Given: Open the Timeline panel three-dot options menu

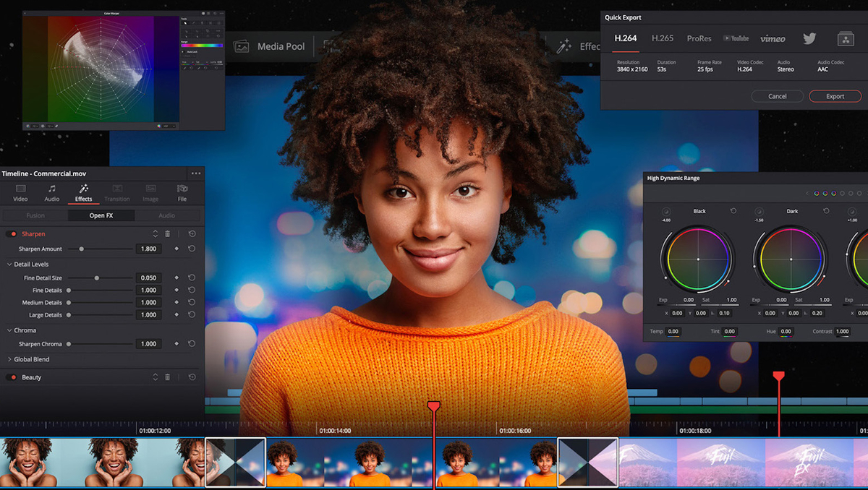Looking at the screenshot, I should 196,173.
